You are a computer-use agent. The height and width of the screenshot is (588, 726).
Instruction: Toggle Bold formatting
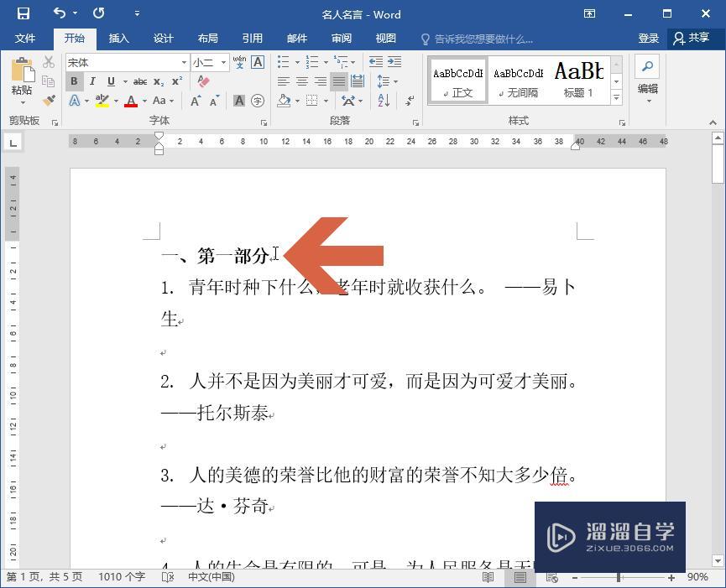point(74,81)
